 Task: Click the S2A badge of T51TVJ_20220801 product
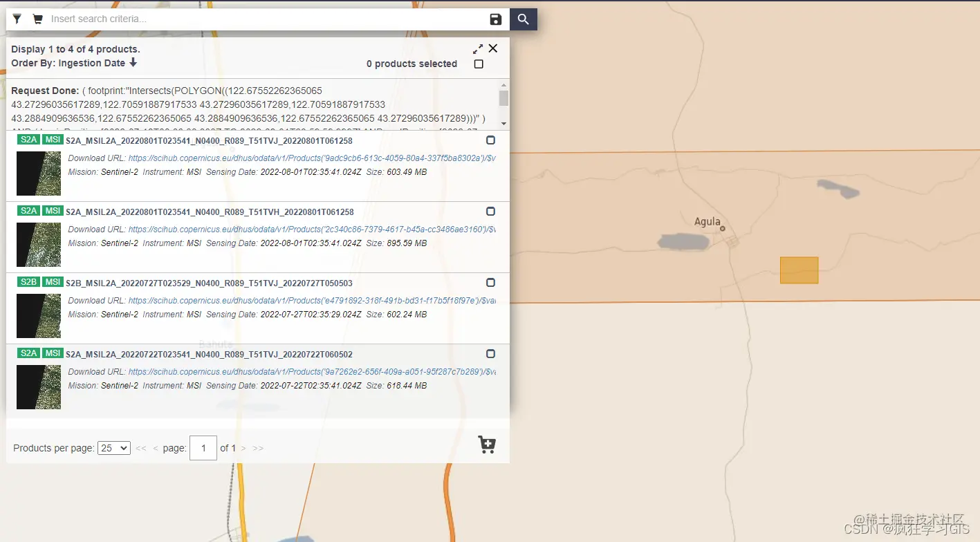[x=28, y=140]
